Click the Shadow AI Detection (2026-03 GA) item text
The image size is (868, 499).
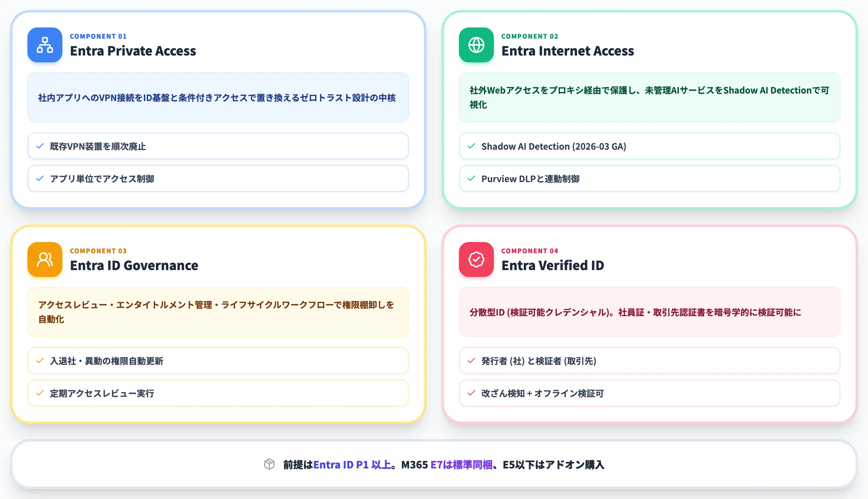click(553, 146)
